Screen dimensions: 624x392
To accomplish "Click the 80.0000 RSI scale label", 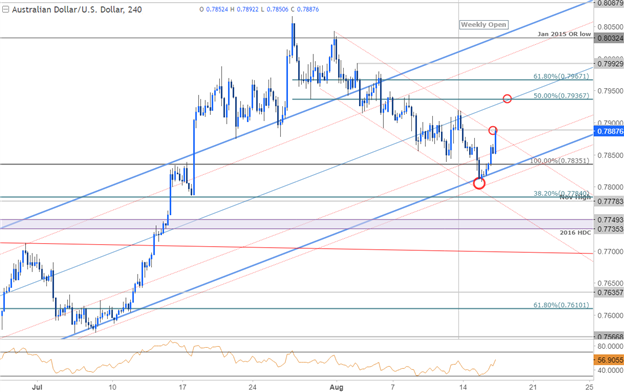I will point(610,346).
